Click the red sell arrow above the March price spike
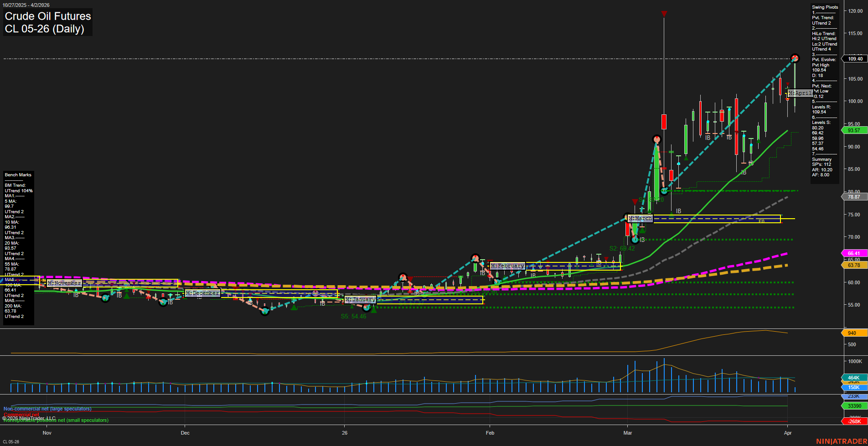The height and width of the screenshot is (446, 868). tap(664, 14)
